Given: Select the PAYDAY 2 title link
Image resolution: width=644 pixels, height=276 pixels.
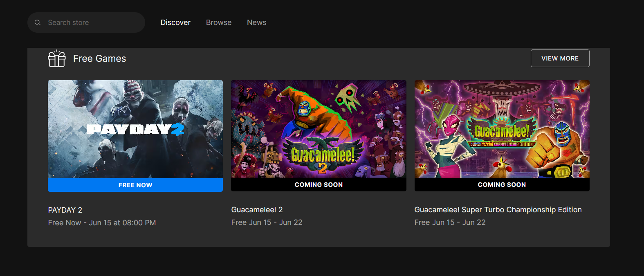Looking at the screenshot, I should pos(65,210).
